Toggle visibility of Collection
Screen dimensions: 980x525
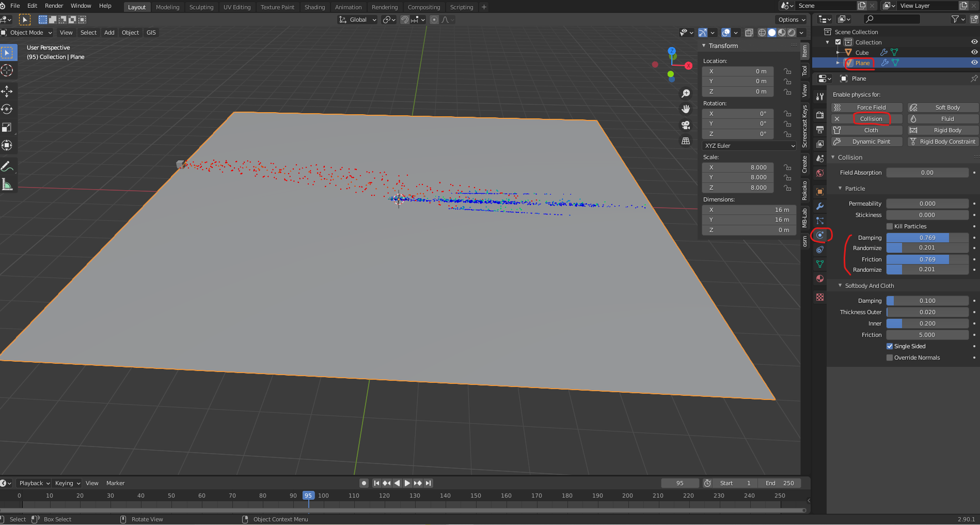click(974, 42)
